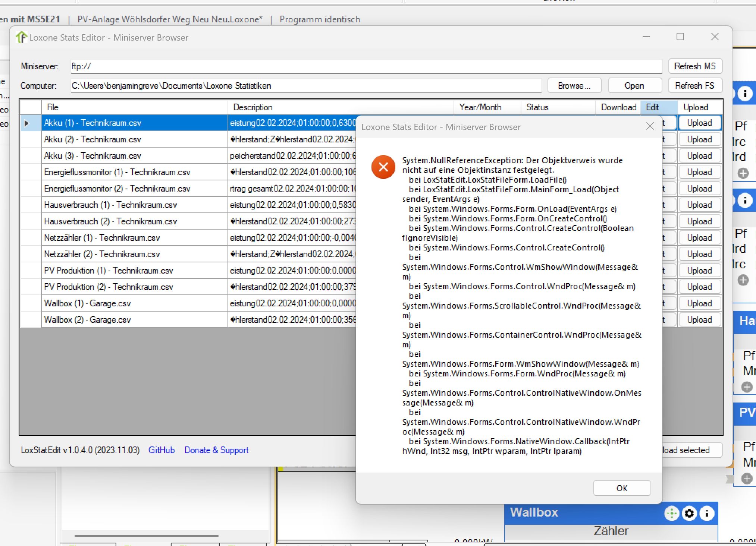Viewport: 756px width, 546px height.
Task: Close the NullReferenceException error dialog with X
Action: click(x=650, y=126)
